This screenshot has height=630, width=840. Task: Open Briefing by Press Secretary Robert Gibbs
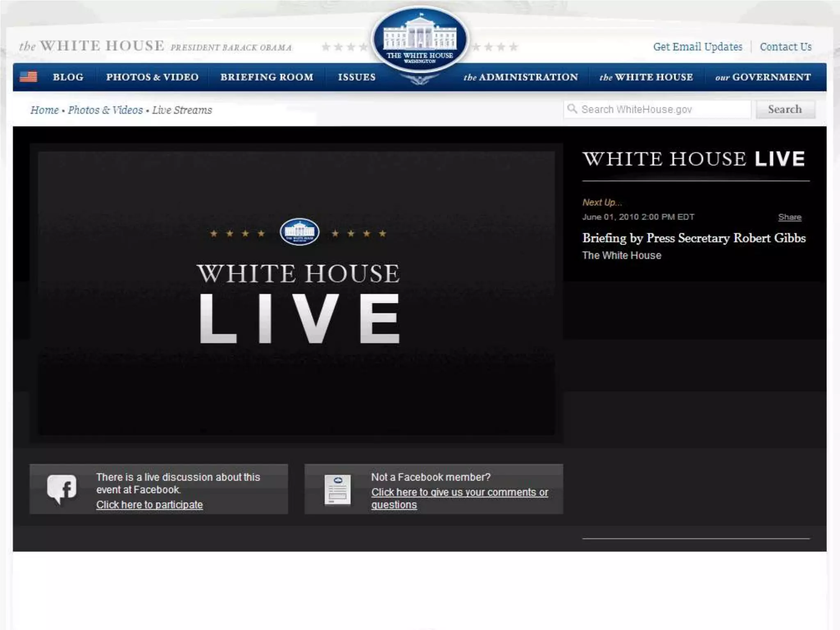pos(694,238)
